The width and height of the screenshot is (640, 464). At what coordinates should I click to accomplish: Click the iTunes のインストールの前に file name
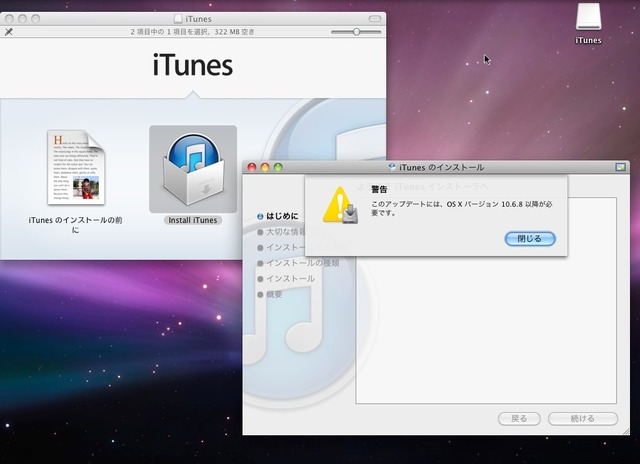coord(76,225)
